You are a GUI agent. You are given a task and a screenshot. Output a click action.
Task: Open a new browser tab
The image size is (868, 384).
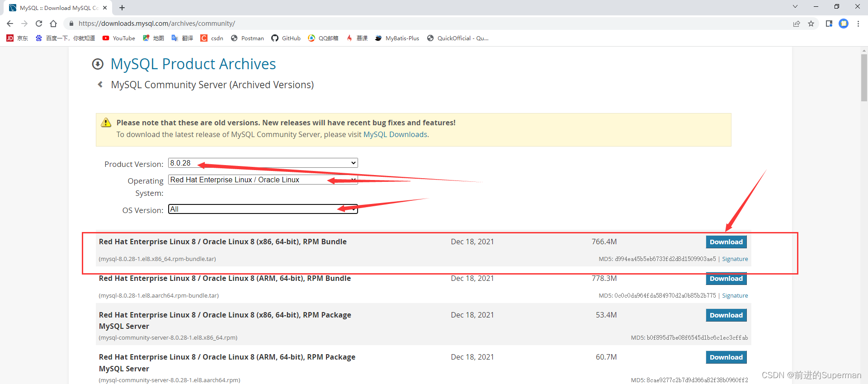pyautogui.click(x=122, y=8)
